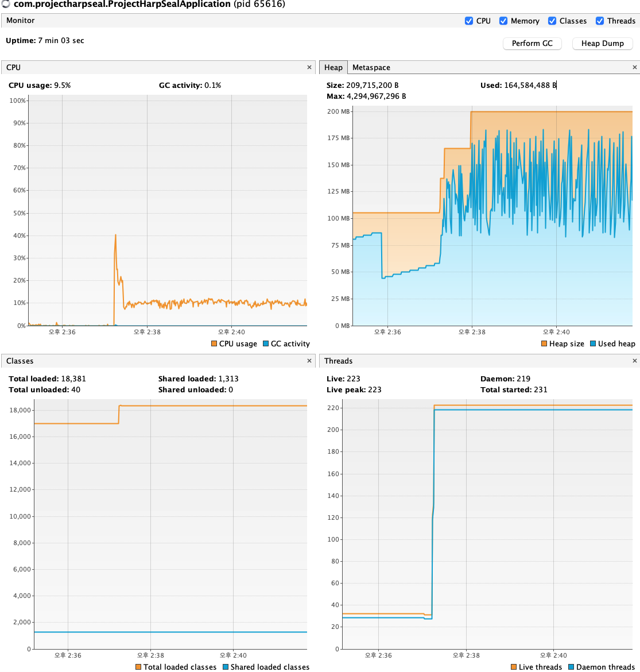Click the Perform GC button
The image size is (640, 672).
coord(532,43)
